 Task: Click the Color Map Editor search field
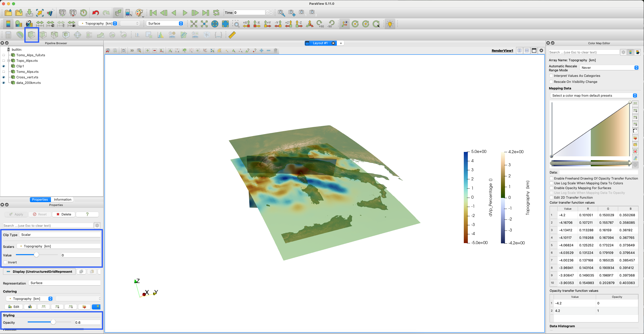click(x=584, y=52)
